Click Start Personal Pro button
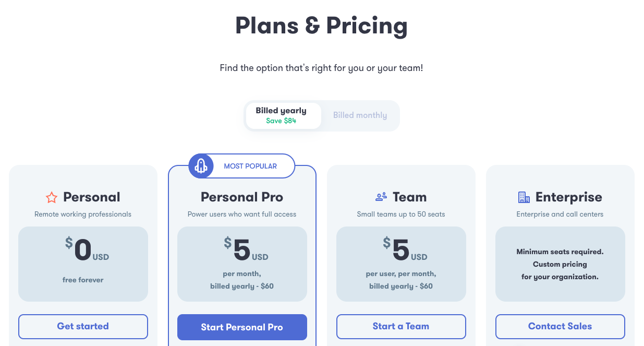Screen dimensions: 644x346 click(242, 327)
